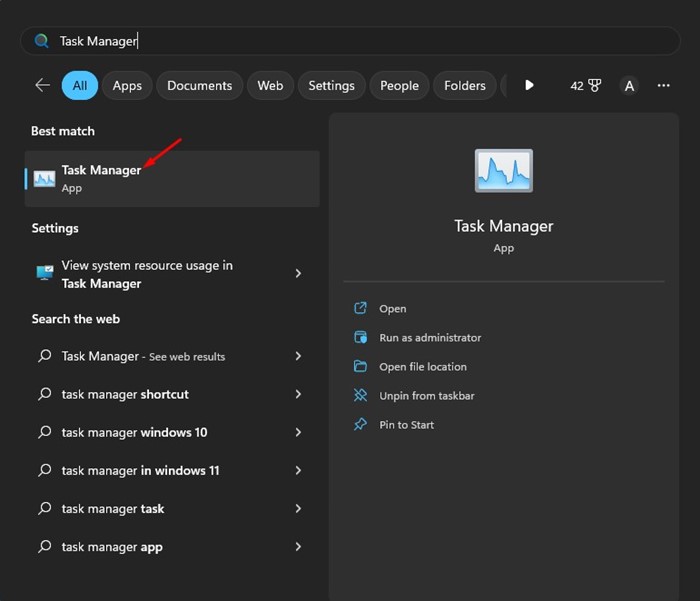Expand View system resource usage chevron

(x=298, y=274)
